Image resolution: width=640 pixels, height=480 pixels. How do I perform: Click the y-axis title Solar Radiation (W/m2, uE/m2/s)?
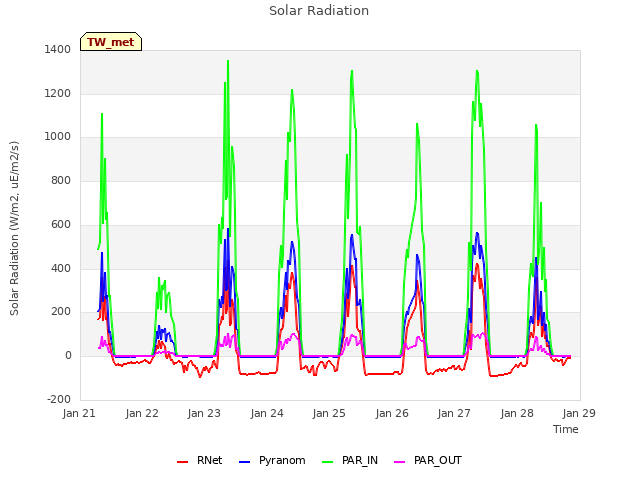click(14, 228)
